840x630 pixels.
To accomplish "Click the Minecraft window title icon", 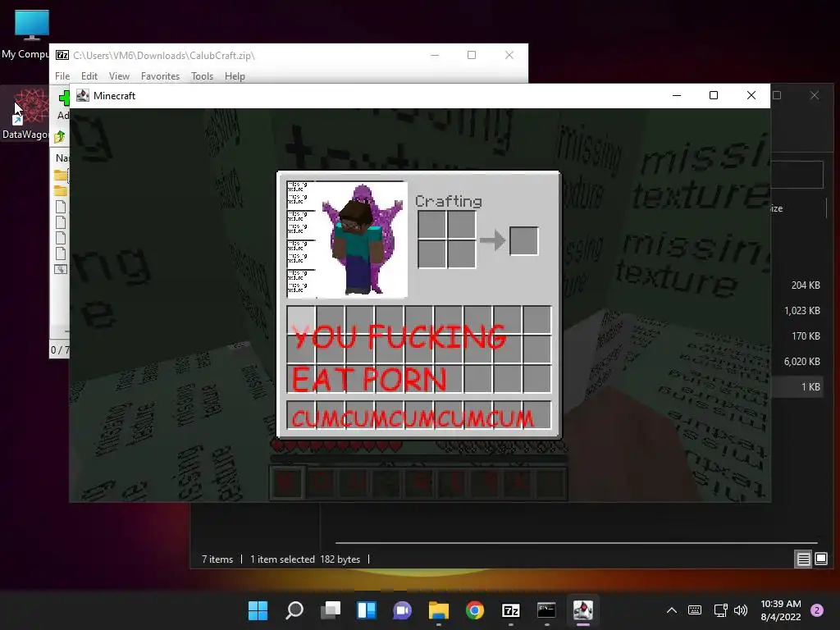I will 83,95.
